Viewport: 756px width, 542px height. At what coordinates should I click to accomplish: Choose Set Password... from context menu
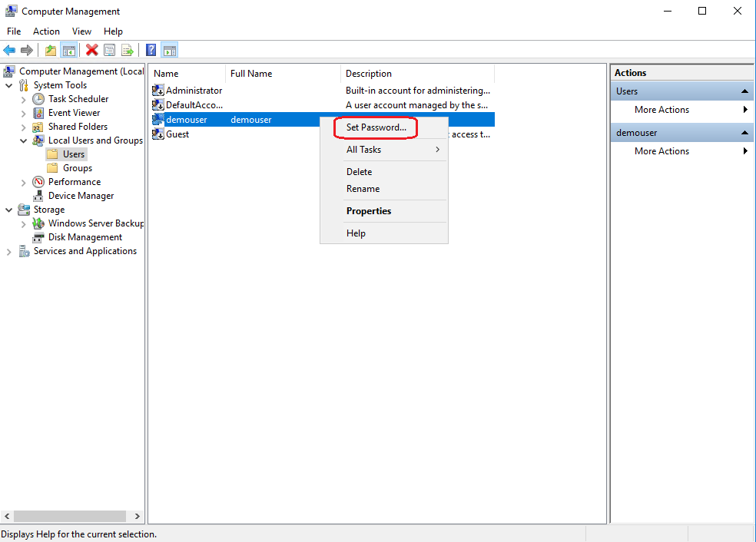tap(384, 127)
